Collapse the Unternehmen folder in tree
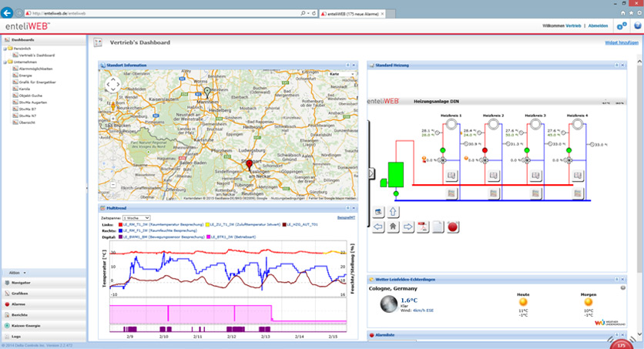Viewport: 644px width, 349px height. point(5,62)
